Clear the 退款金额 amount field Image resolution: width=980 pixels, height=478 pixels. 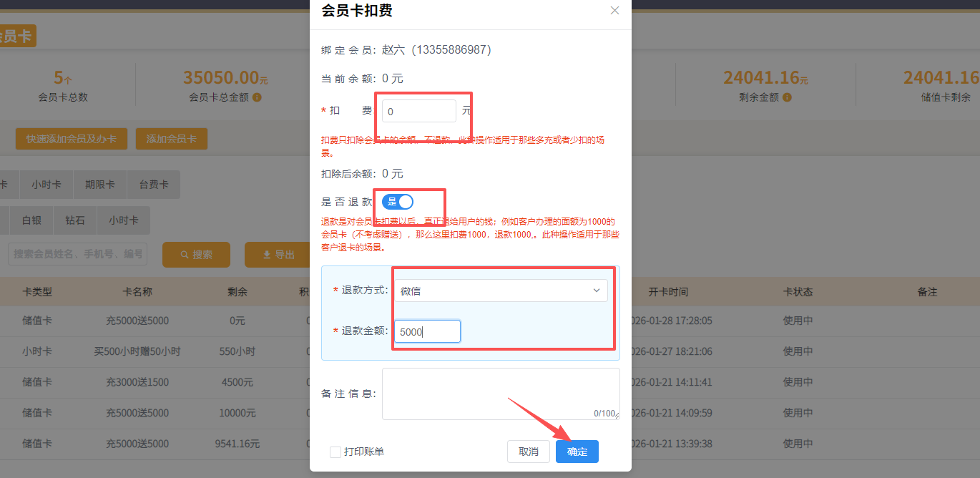click(426, 331)
